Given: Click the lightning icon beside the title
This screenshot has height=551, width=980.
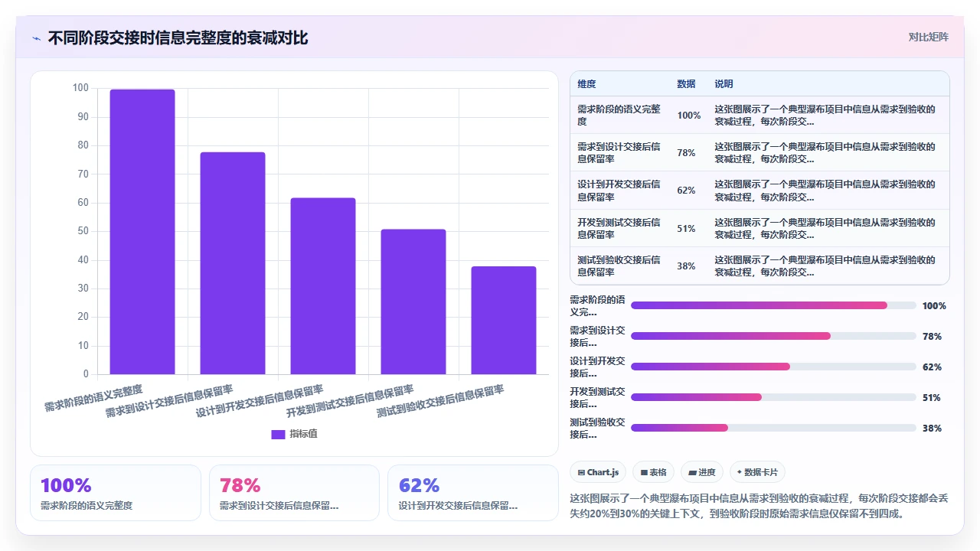Looking at the screenshot, I should coord(36,38).
